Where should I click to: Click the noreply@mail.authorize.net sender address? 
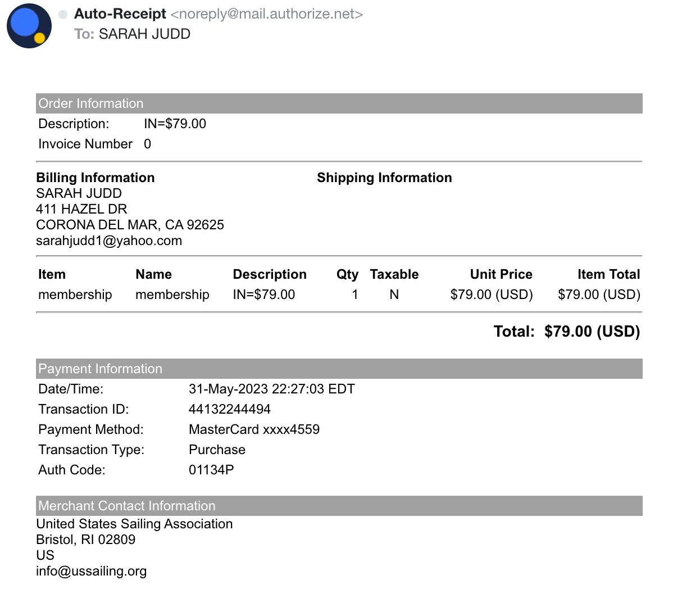[x=267, y=13]
